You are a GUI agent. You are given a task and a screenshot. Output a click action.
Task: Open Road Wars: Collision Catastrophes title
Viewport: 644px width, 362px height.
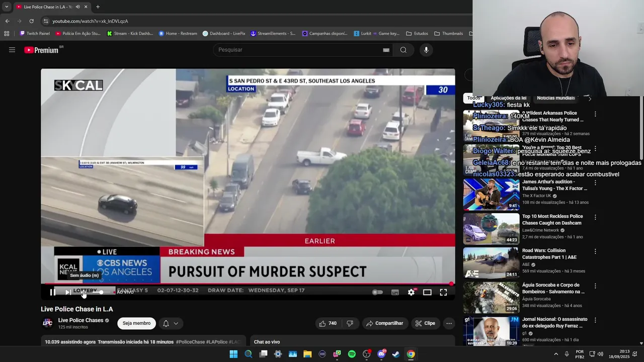[549, 253]
